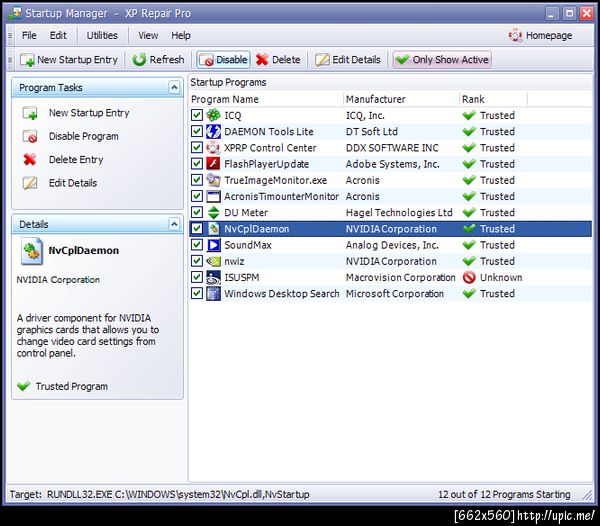Click the DU Meter arrows icon
Image resolution: width=600 pixels, height=526 pixels.
point(214,213)
